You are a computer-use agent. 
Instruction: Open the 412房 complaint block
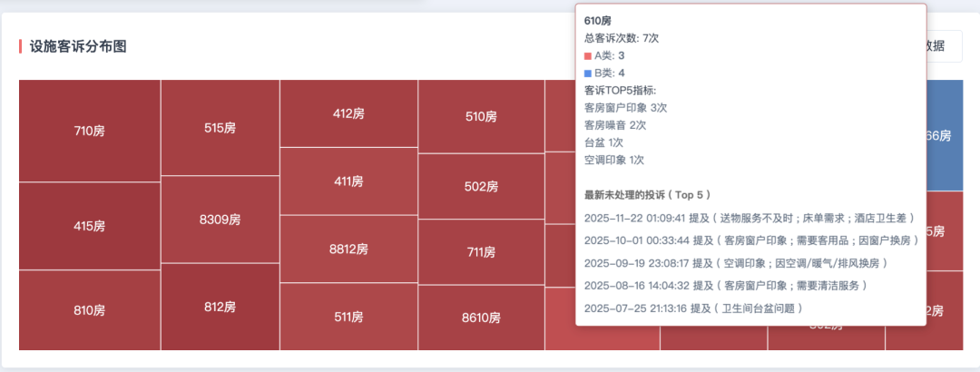[348, 113]
